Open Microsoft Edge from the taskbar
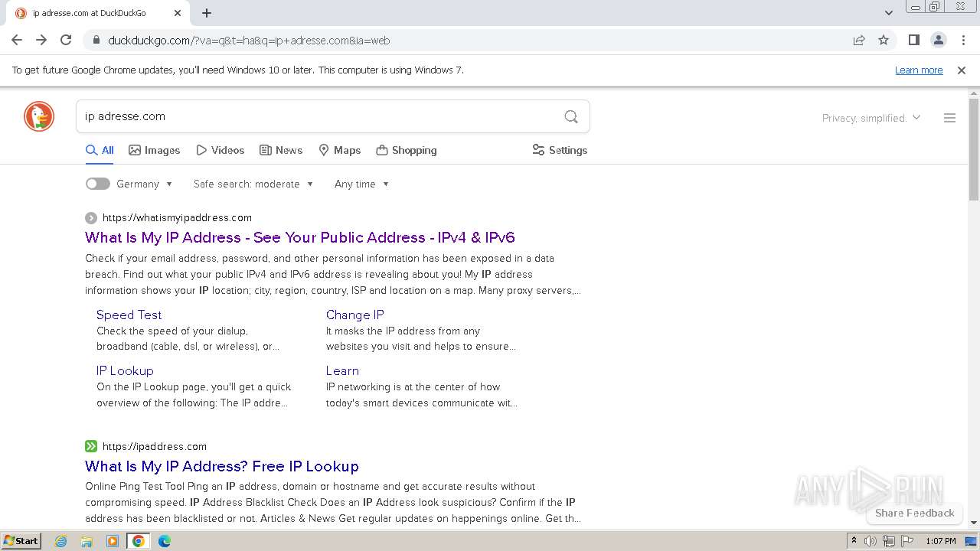 coord(165,541)
